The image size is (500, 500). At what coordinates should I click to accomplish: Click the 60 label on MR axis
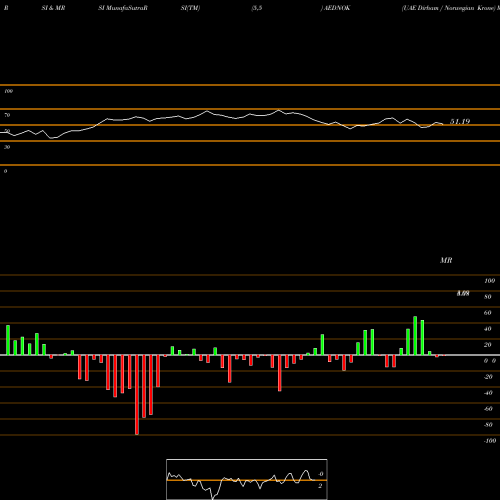[x=488, y=313]
